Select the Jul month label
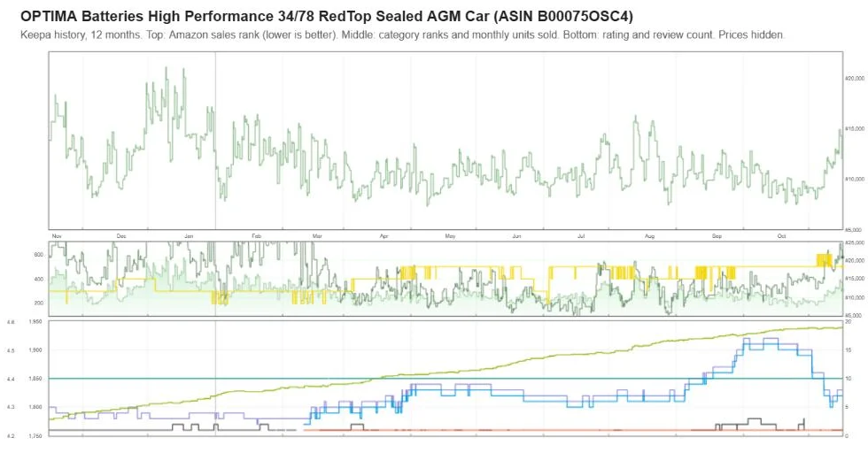The width and height of the screenshot is (868, 453). (x=581, y=236)
